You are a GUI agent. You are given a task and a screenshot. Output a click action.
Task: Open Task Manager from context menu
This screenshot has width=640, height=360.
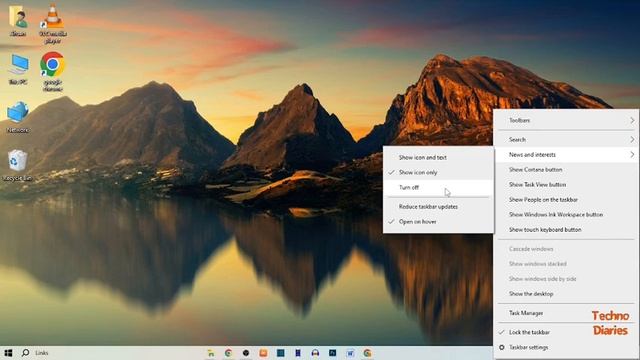pos(566,313)
